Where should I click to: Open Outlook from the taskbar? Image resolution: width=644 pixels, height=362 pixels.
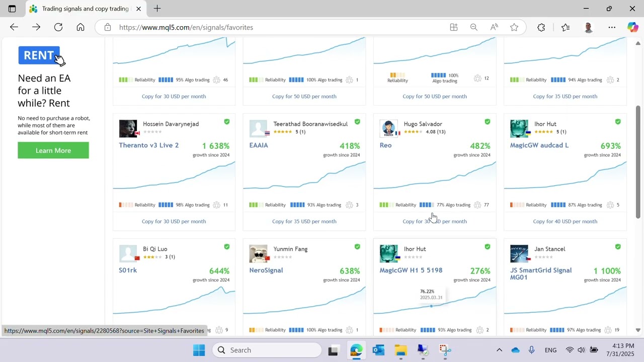point(378,350)
